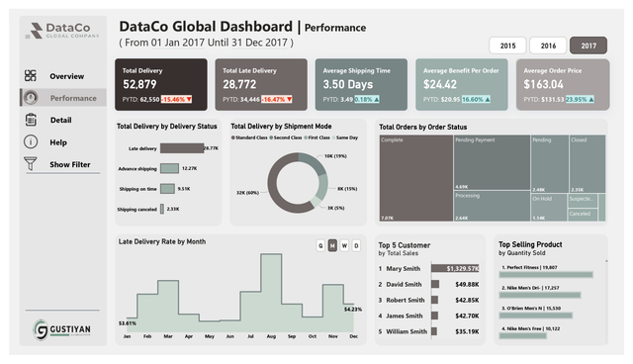Click the 54.23% December data label
The image size is (633, 364).
click(x=353, y=310)
